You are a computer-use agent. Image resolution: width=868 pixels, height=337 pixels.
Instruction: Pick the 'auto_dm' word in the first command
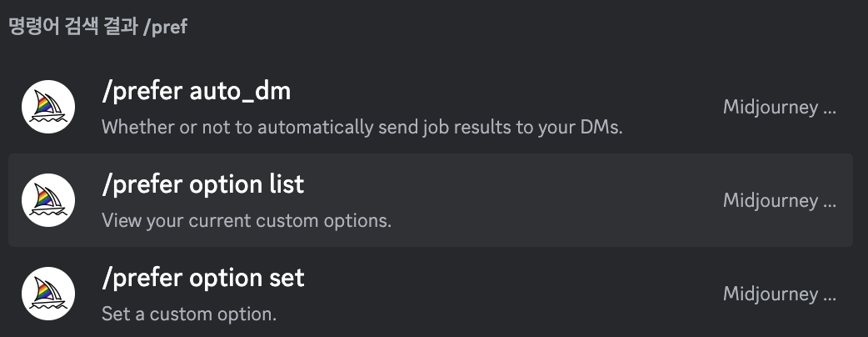click(x=240, y=92)
